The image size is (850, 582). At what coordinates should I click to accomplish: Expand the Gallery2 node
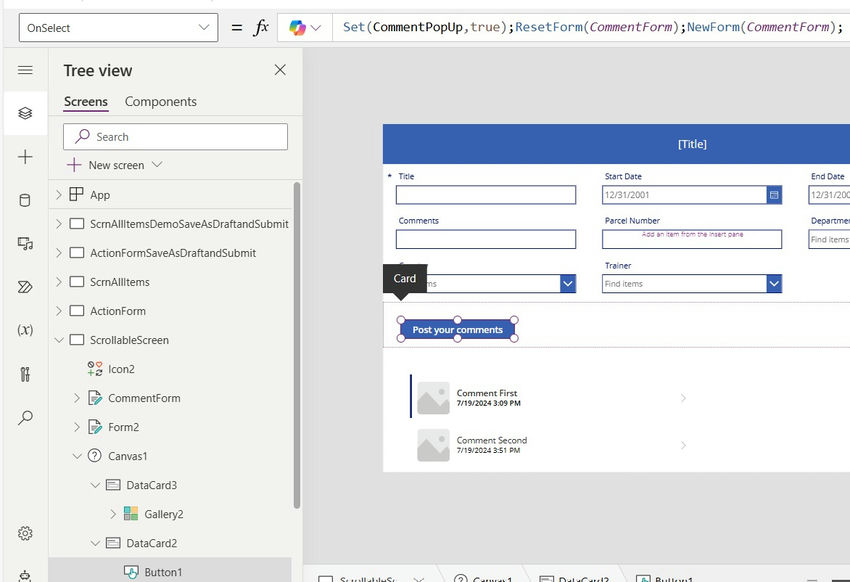click(113, 514)
